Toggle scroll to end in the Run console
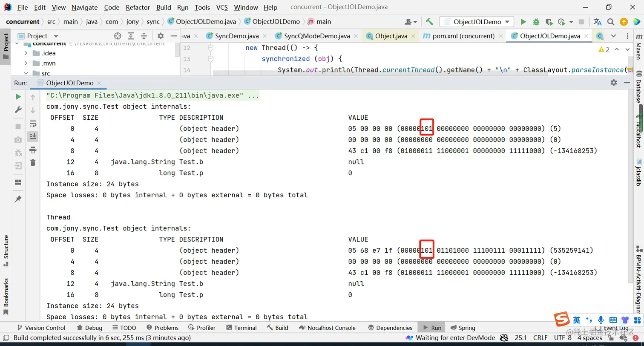644x346 pixels. (33, 136)
